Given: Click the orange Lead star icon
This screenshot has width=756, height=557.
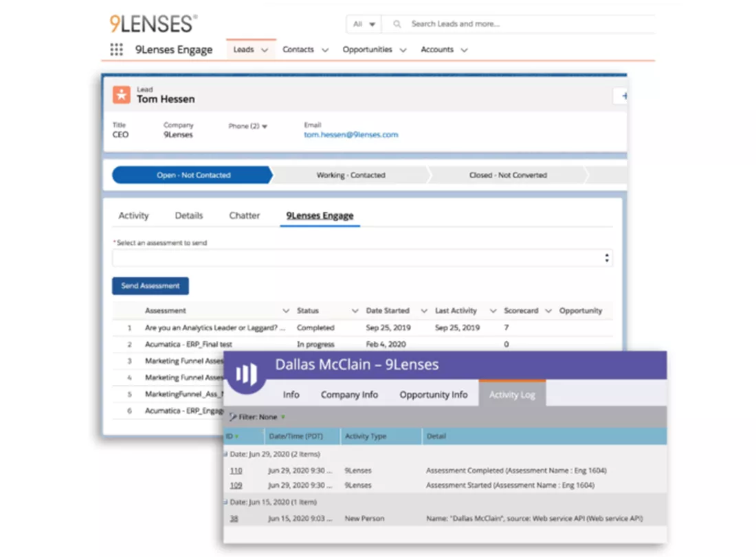Looking at the screenshot, I should point(122,95).
